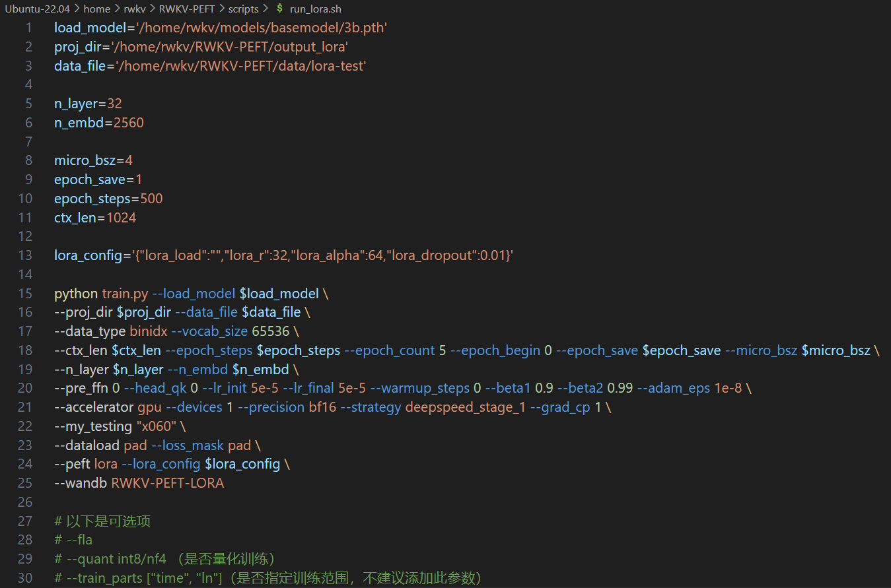Click the shell script dollar icon in breadcrumb

pyautogui.click(x=279, y=9)
